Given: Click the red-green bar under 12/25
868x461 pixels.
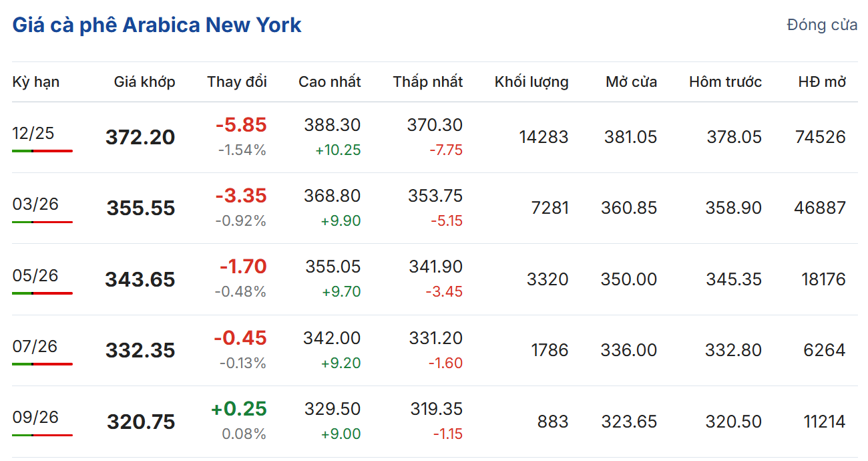Looking at the screenshot, I should click(42, 151).
